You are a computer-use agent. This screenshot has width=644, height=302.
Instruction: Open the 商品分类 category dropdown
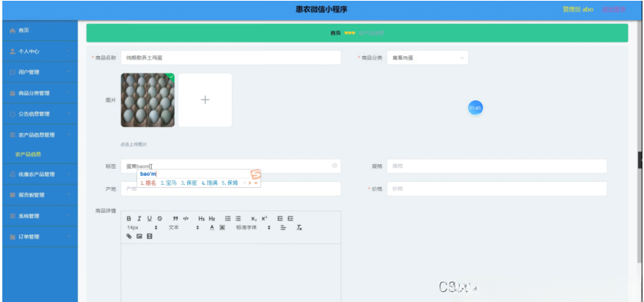point(427,58)
